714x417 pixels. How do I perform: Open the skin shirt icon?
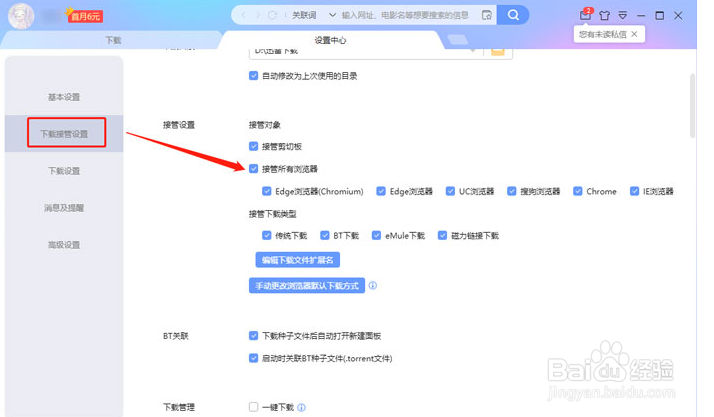point(604,16)
